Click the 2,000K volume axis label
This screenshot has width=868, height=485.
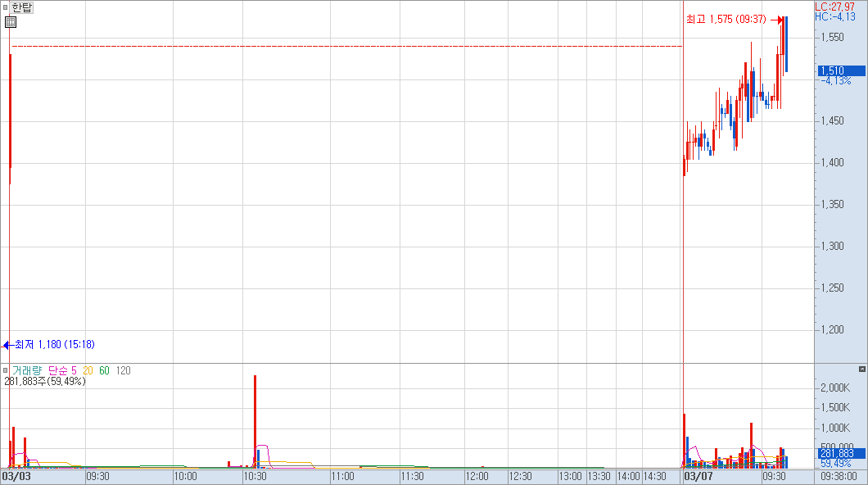[835, 388]
